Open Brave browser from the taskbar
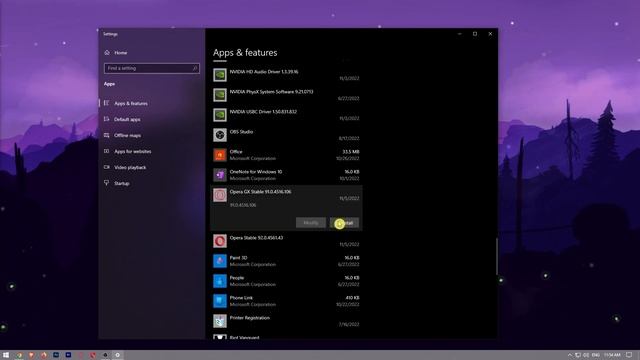This screenshot has width=640, height=360. 31,355
